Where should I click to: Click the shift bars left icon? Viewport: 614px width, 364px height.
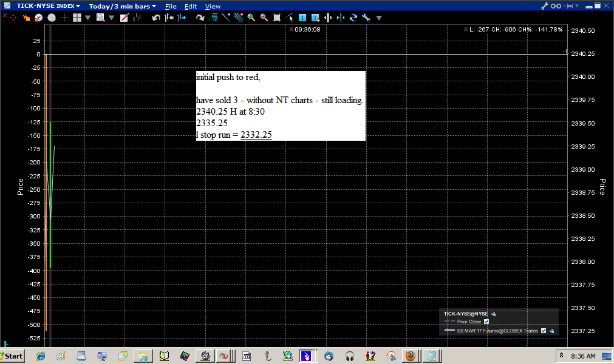pos(169,18)
